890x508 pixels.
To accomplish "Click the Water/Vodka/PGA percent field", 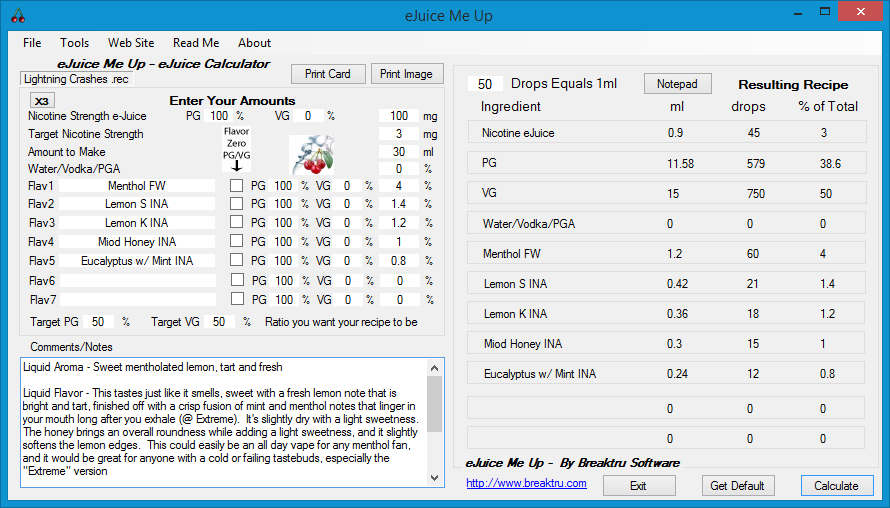I will point(399,169).
